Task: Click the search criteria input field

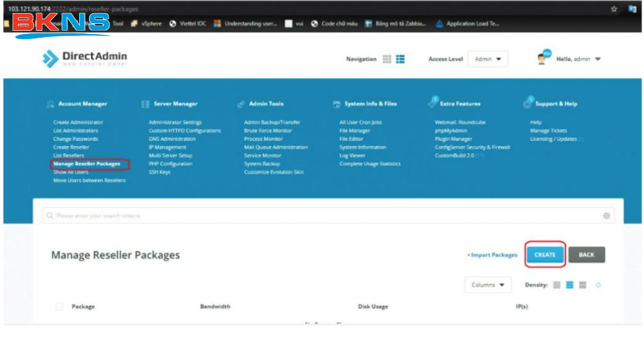Action: [x=189, y=216]
